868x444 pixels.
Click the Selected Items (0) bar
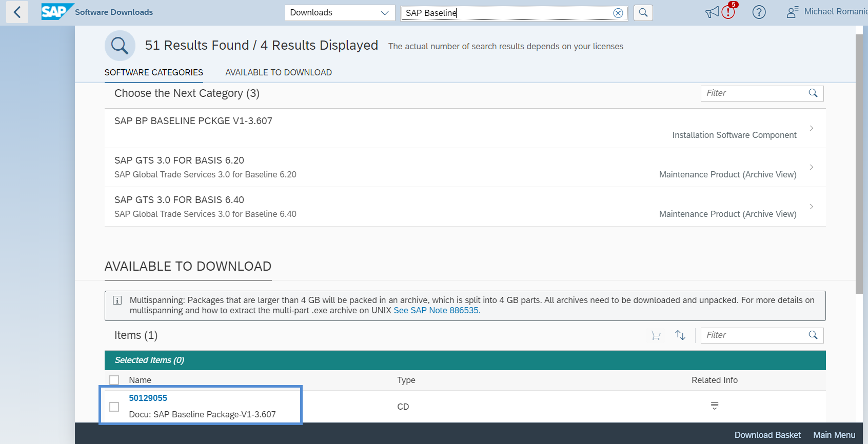point(465,360)
